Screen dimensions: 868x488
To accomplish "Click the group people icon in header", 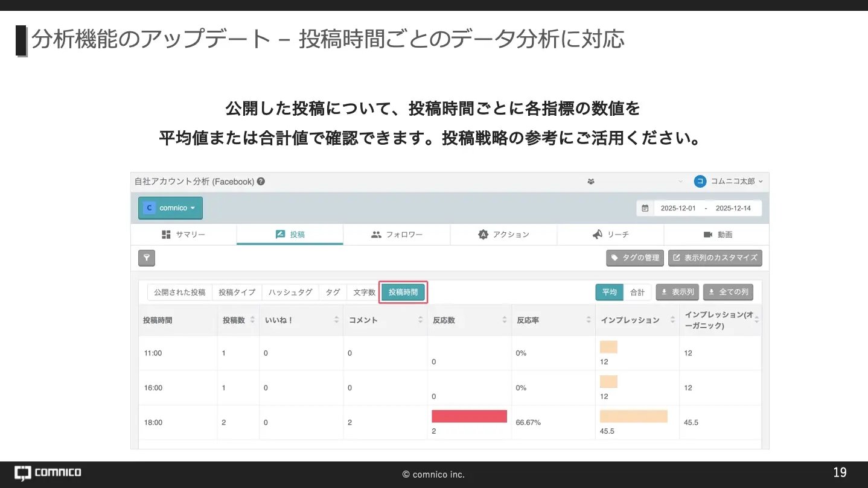I will coord(590,181).
